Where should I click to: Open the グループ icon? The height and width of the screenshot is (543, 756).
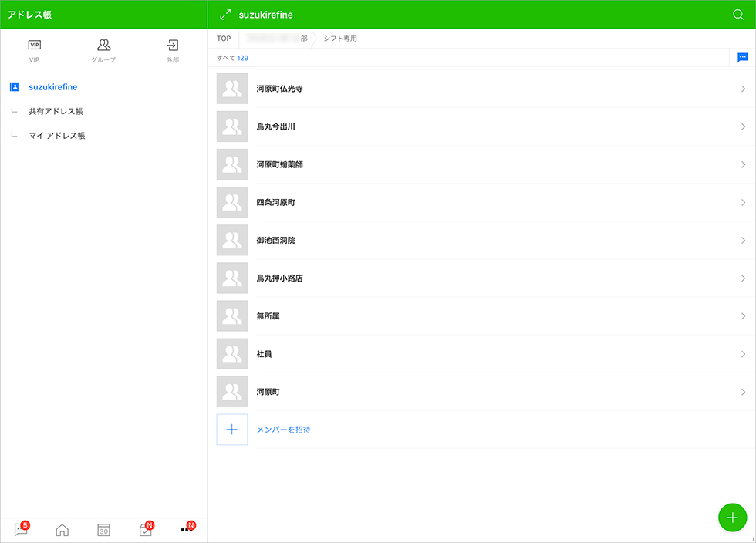tap(103, 46)
